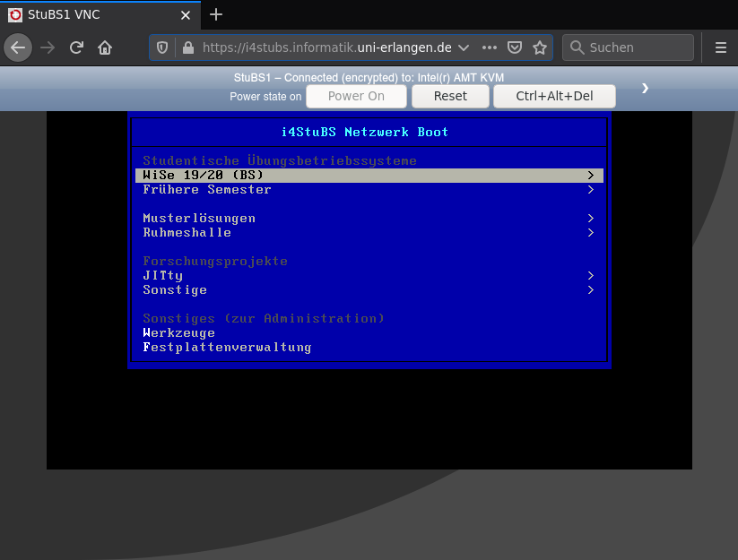Click the tracking protection shield icon
738x560 pixels.
(162, 47)
